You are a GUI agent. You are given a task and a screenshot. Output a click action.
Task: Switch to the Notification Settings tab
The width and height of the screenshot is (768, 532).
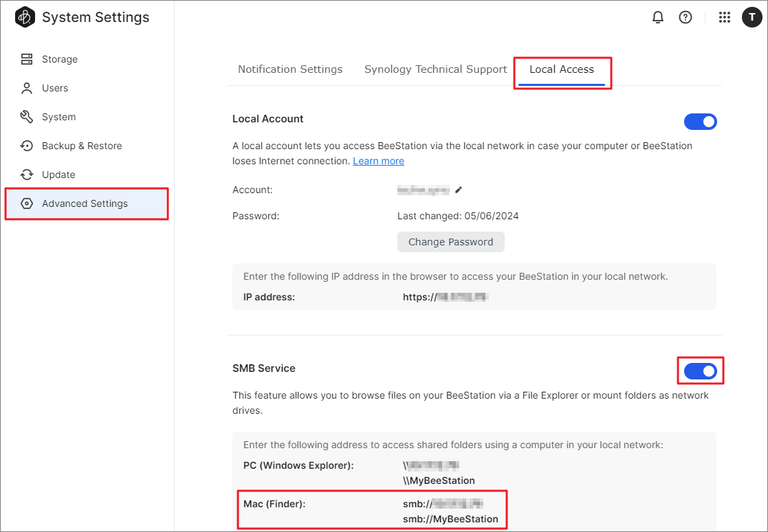coord(290,69)
